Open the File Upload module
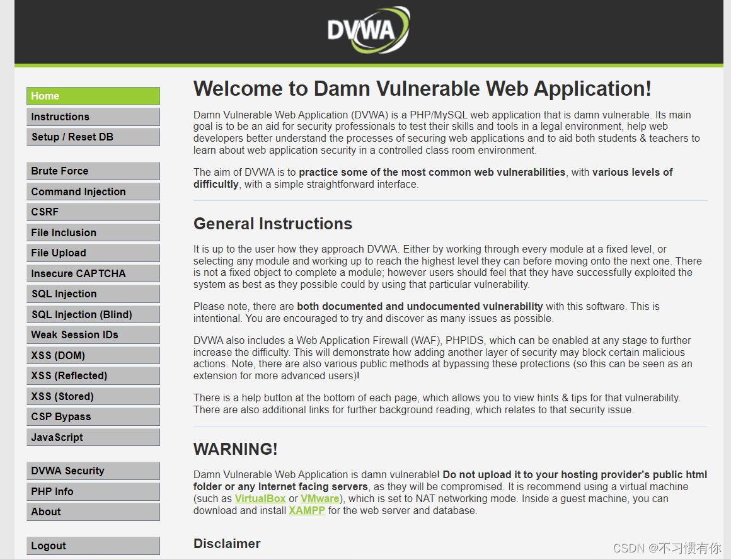Screen dimensions: 731x560 (x=93, y=253)
